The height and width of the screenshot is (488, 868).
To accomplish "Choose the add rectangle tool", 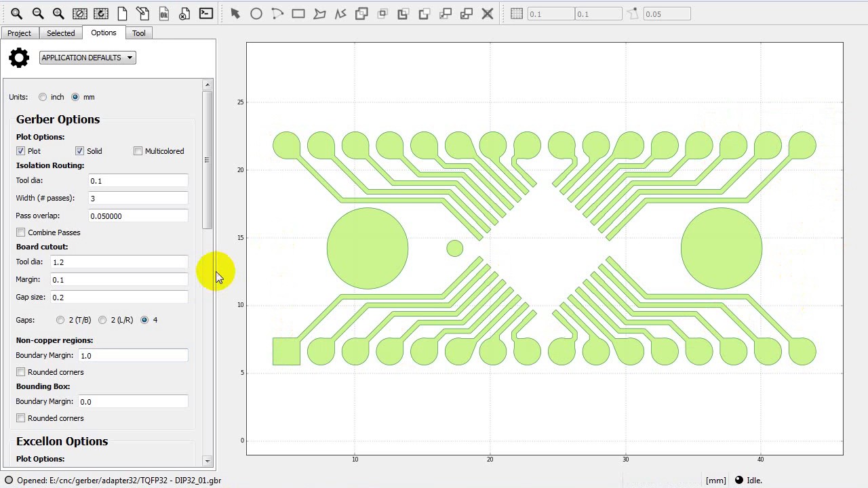I will coord(298,14).
